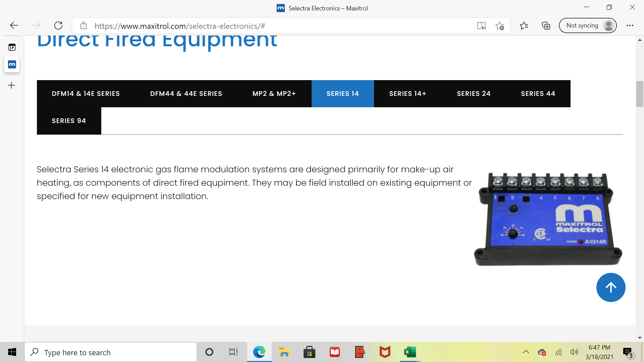Switch to the Series 14+ tab
The height and width of the screenshot is (362, 644).
point(408,94)
